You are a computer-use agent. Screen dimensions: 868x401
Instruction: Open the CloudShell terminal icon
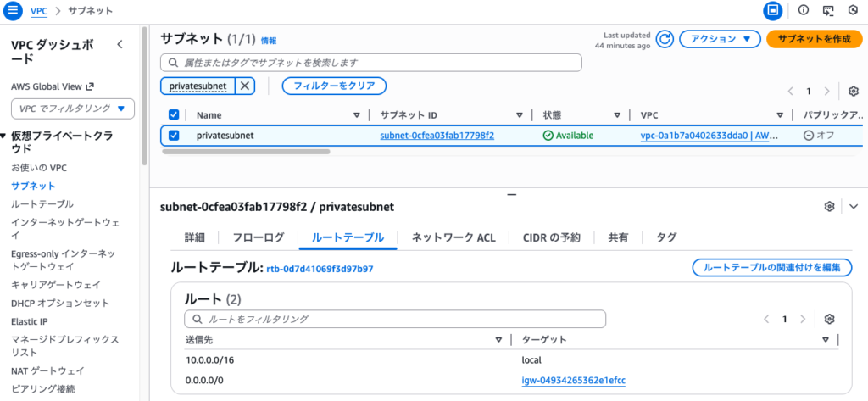tap(828, 11)
